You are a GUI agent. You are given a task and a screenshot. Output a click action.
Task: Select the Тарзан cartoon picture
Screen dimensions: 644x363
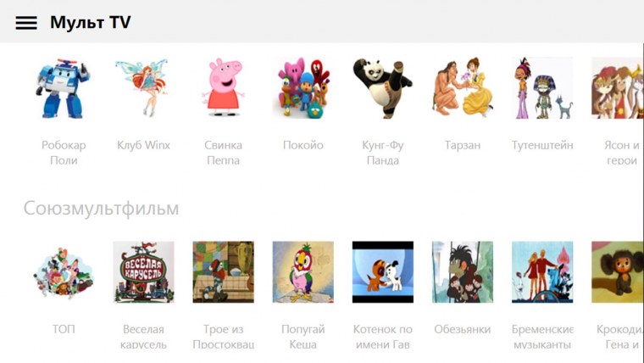(463, 87)
